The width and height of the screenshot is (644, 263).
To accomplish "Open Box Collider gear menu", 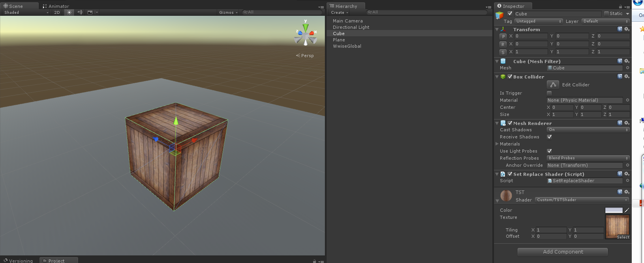I will click(x=627, y=76).
